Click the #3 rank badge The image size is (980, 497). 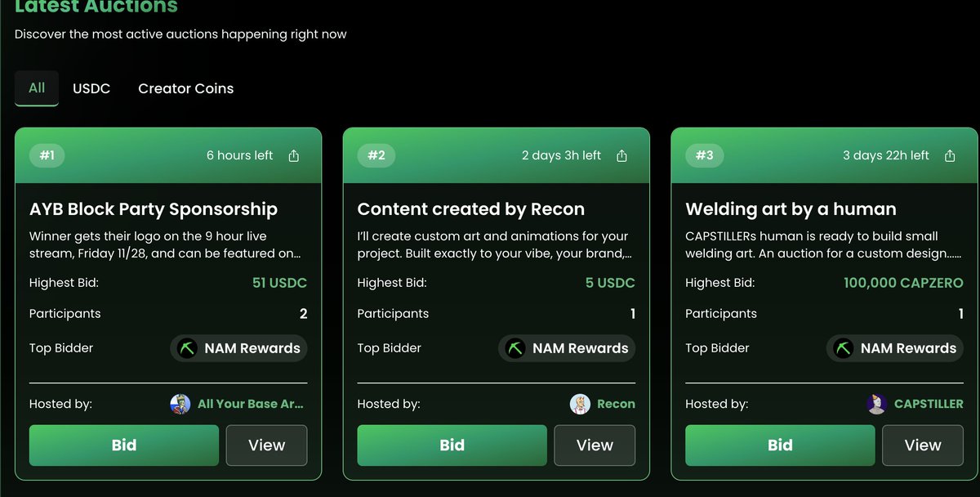704,155
